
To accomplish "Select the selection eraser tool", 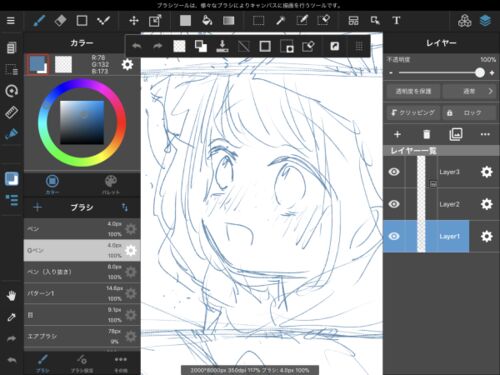I will [x=324, y=21].
